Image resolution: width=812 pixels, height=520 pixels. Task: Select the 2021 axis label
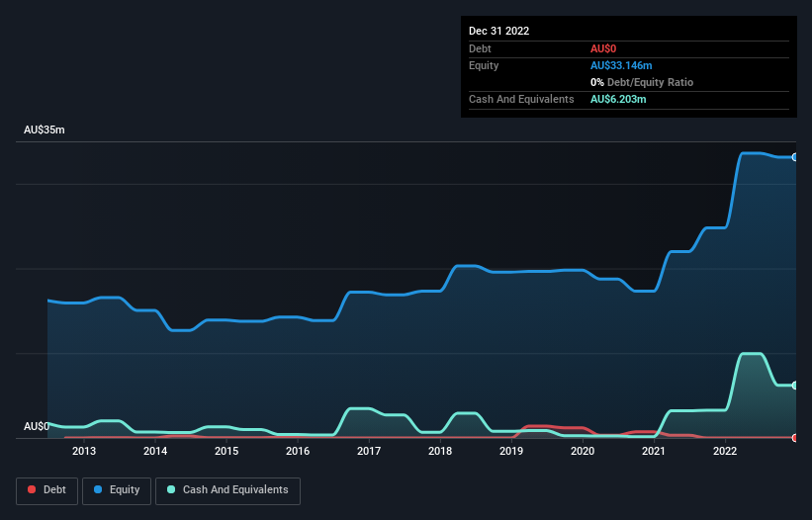[654, 451]
